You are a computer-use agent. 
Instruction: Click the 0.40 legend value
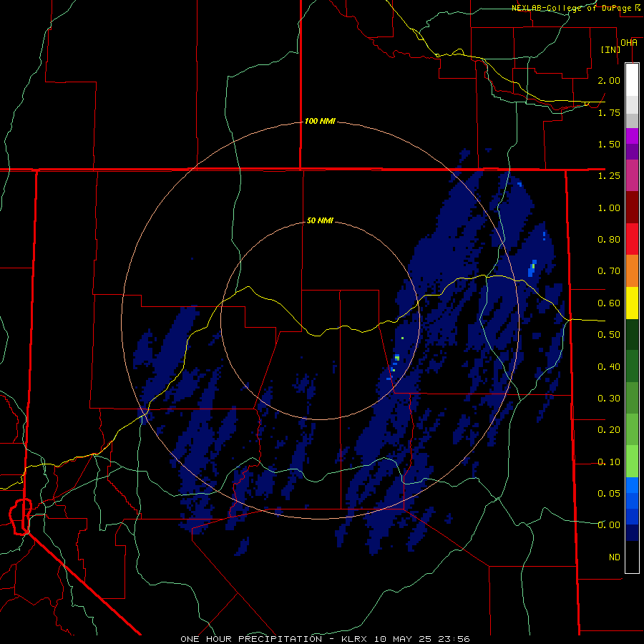[609, 366]
